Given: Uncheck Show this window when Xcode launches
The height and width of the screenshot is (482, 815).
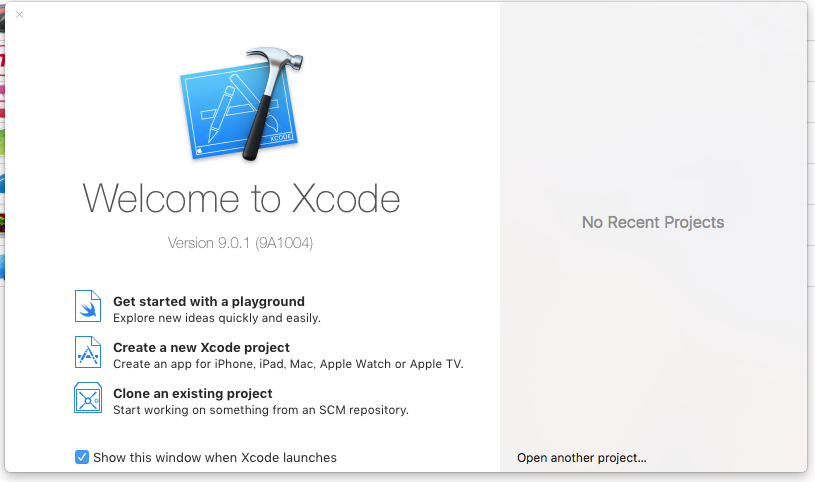Looking at the screenshot, I should pyautogui.click(x=82, y=457).
